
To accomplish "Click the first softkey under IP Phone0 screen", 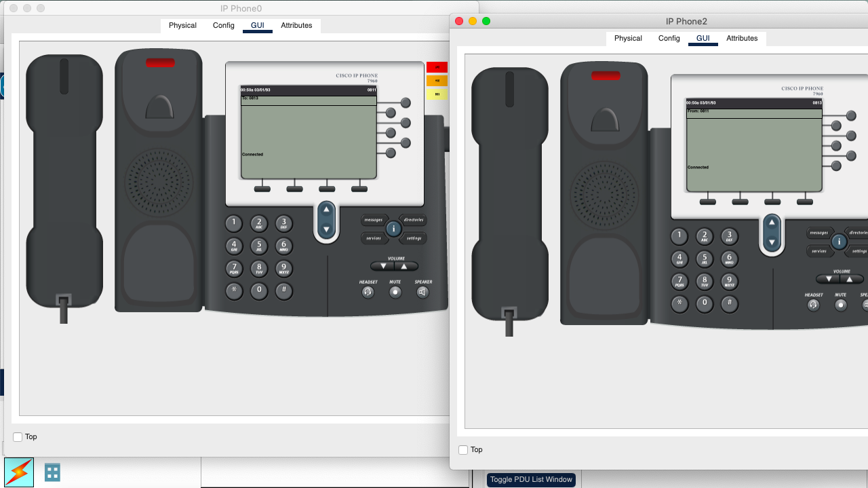I will tap(262, 189).
